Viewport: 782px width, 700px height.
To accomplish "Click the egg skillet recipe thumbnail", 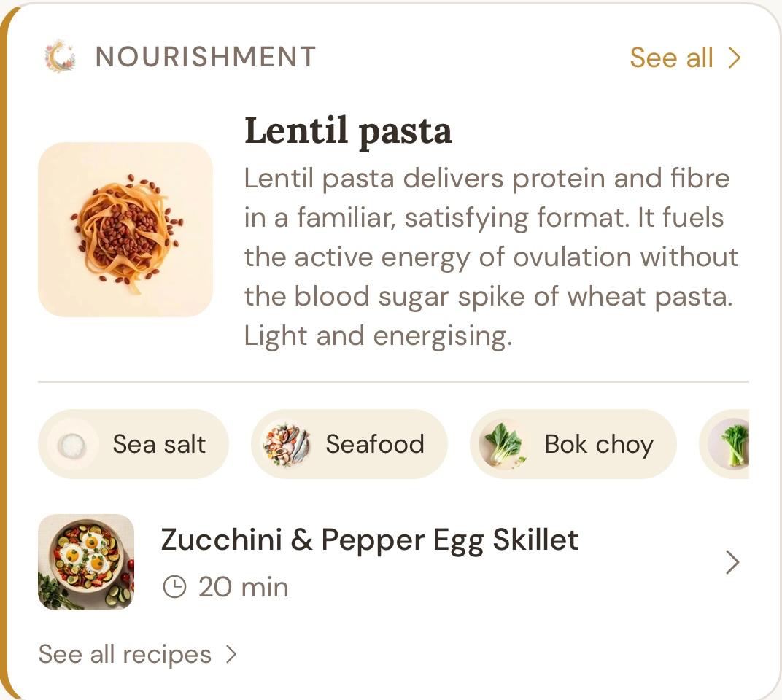I will (x=86, y=562).
